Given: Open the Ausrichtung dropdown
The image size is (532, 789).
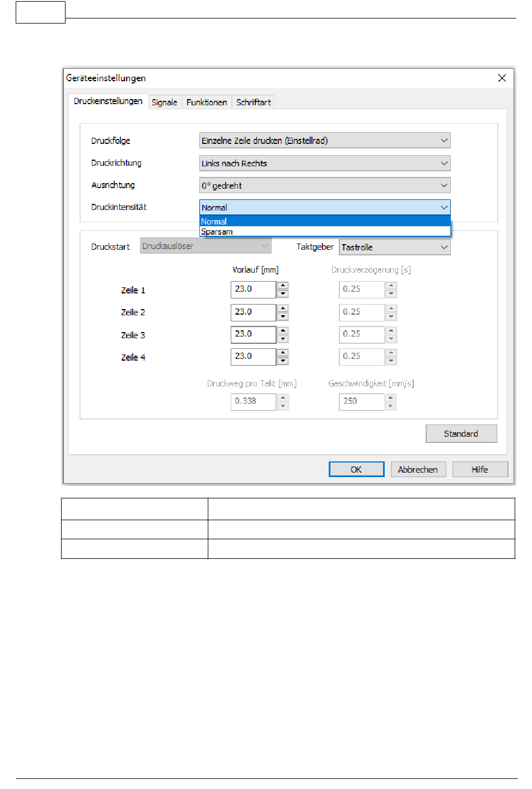Looking at the screenshot, I should tap(325, 185).
